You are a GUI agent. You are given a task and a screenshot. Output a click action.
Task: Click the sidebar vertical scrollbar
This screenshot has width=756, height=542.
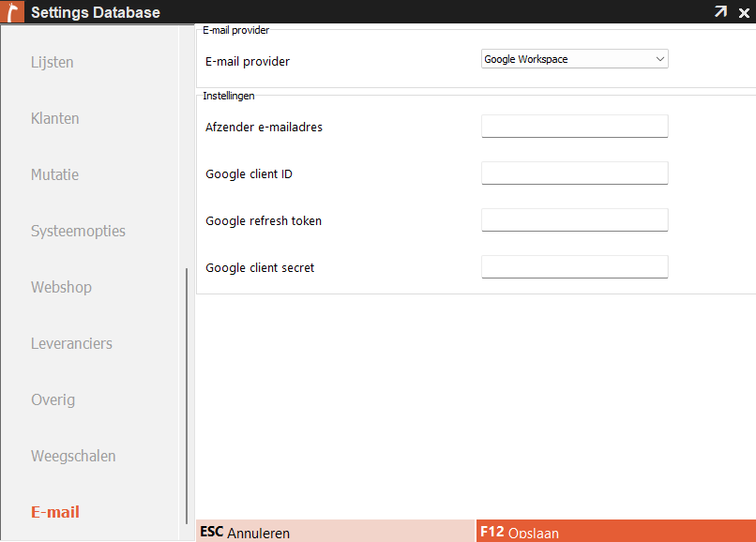(187, 396)
